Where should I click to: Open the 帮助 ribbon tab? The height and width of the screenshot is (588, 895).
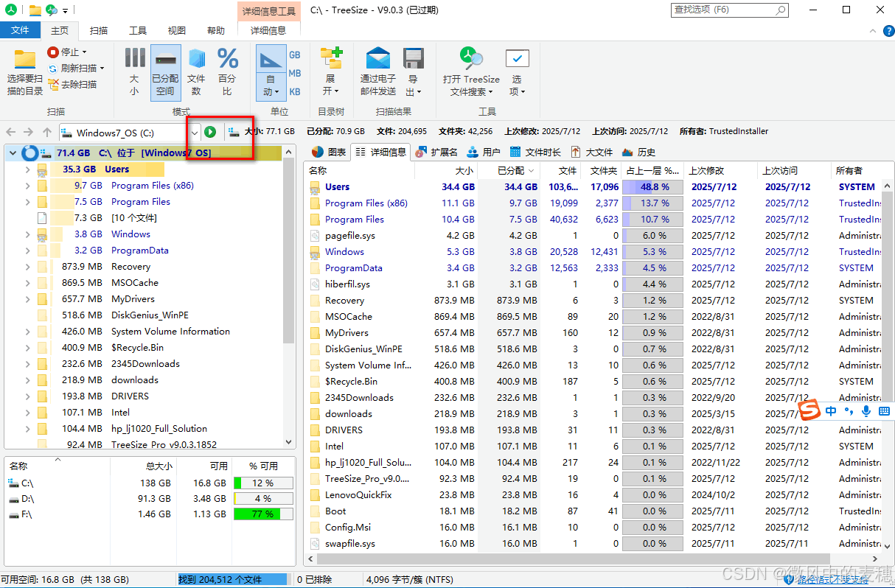tap(216, 30)
